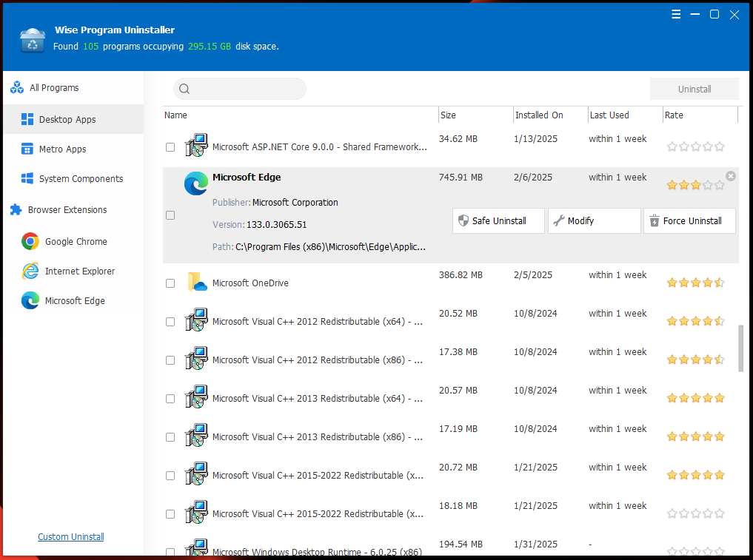Click the Wise Program Uninstaller logo
The height and width of the screenshot is (560, 753).
pos(33,39)
